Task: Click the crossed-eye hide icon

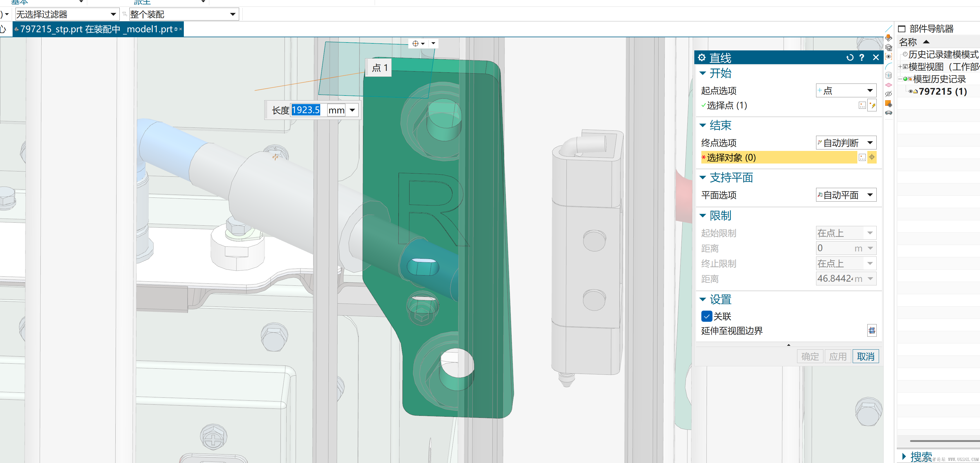Action: tap(889, 94)
